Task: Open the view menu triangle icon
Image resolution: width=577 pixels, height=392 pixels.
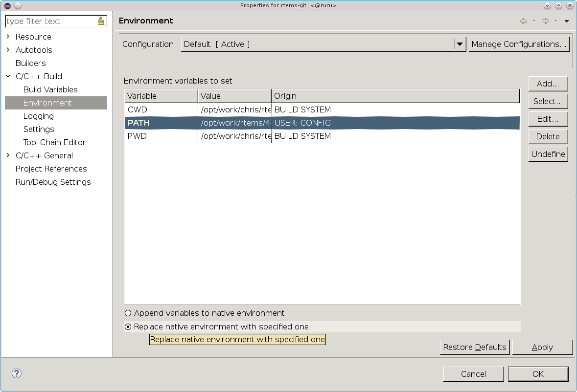Action: pyautogui.click(x=566, y=21)
